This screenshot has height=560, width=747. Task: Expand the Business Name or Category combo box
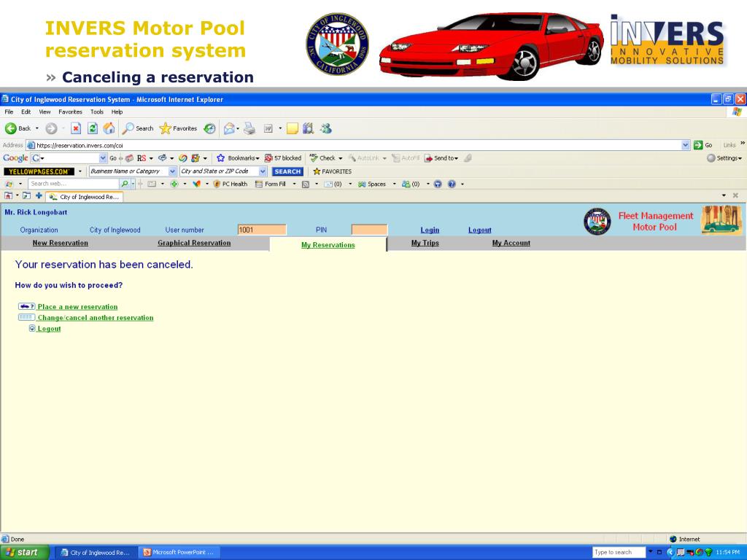point(173,171)
